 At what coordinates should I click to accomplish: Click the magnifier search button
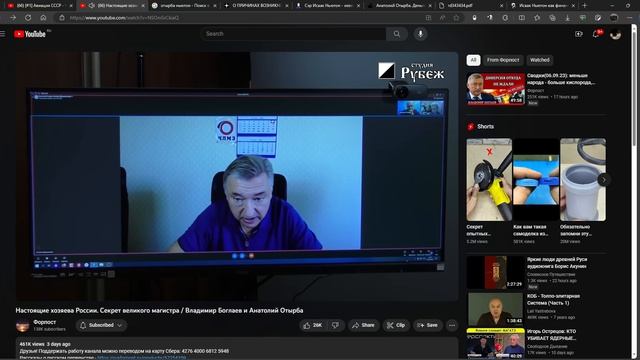click(x=397, y=34)
